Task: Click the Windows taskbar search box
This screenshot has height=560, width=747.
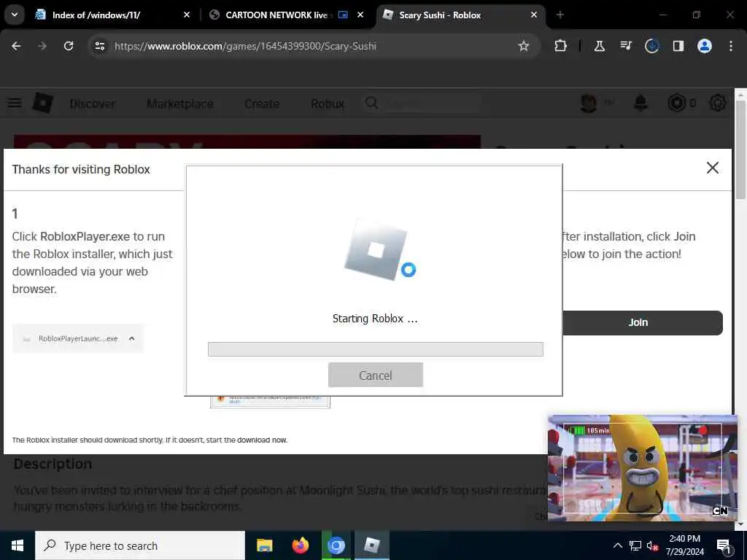Action: click(140, 545)
